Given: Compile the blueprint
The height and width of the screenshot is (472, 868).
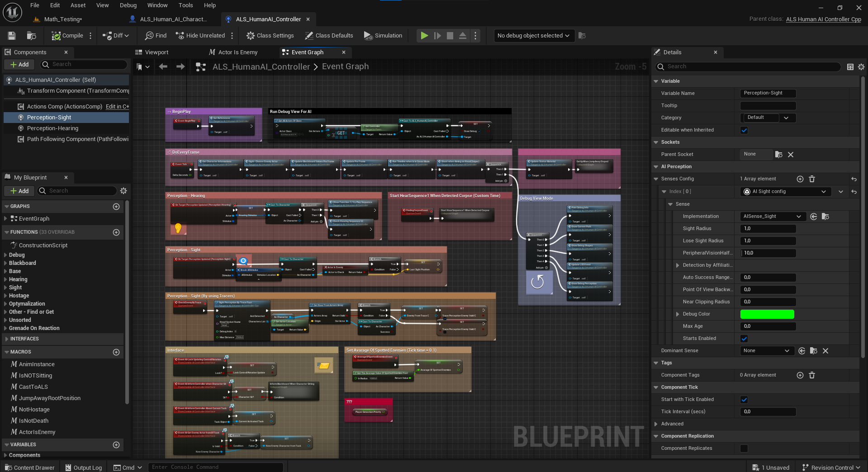Looking at the screenshot, I should point(67,36).
